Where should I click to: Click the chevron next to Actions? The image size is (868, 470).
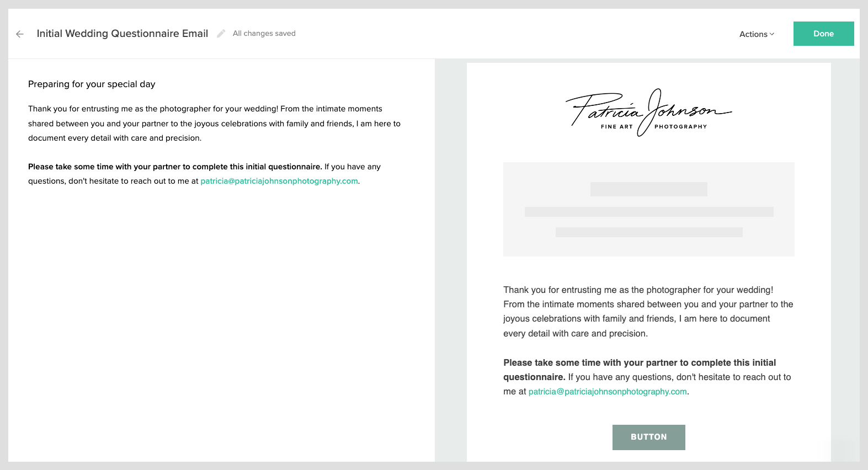[772, 34]
